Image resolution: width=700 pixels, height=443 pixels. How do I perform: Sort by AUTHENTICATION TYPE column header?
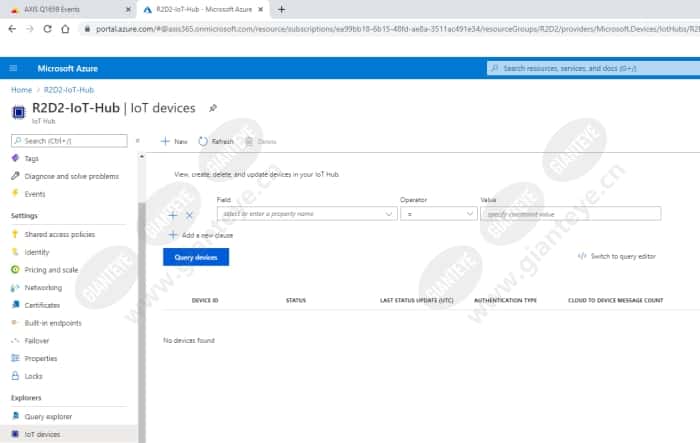(505, 301)
